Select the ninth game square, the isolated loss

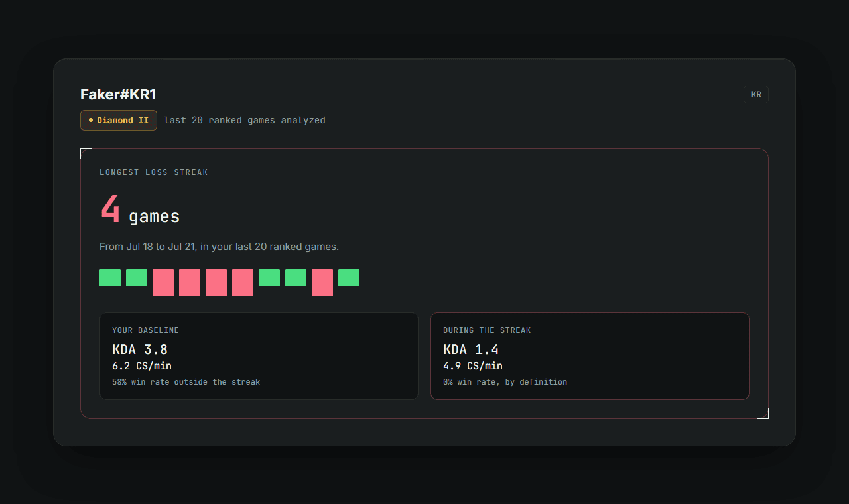322,283
